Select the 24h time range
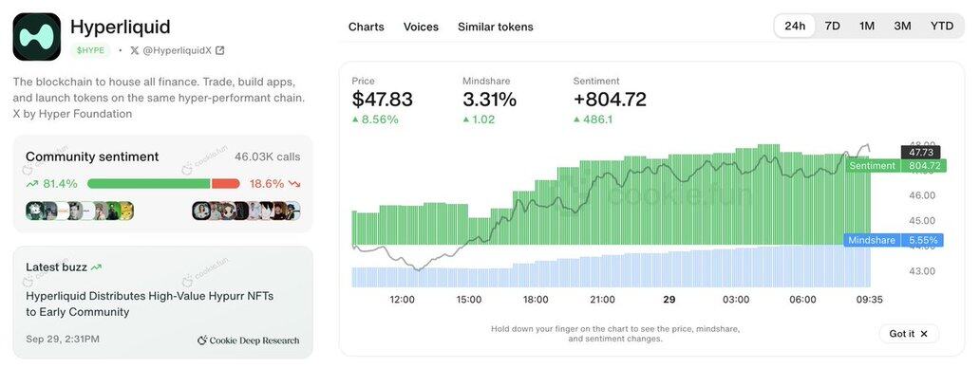Viewport: 980px width, 368px height. [x=795, y=27]
